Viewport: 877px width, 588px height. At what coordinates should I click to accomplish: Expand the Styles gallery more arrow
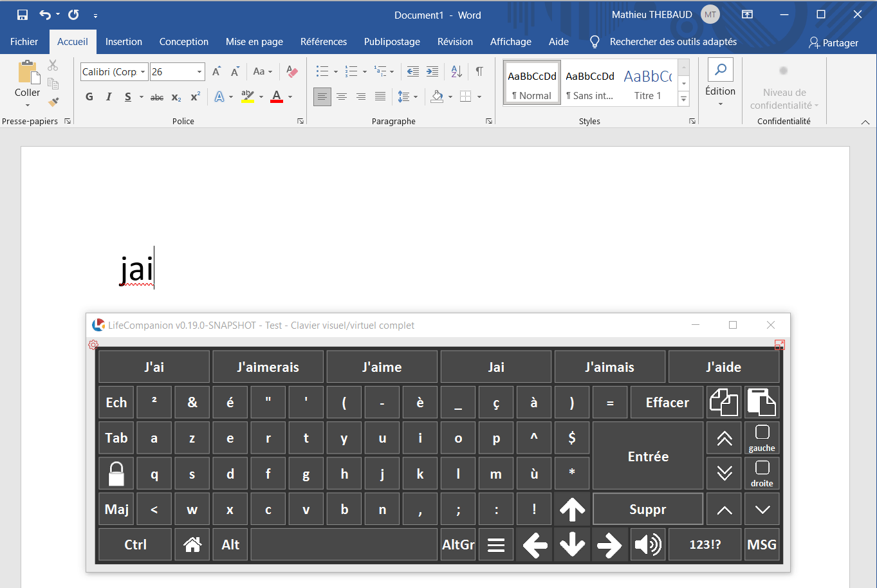[x=684, y=99]
